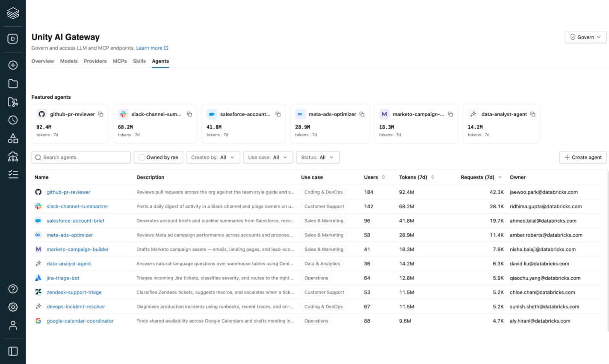Click the Slack icon in slack-channel-summarizer row
The image size is (609, 364).
point(38,206)
